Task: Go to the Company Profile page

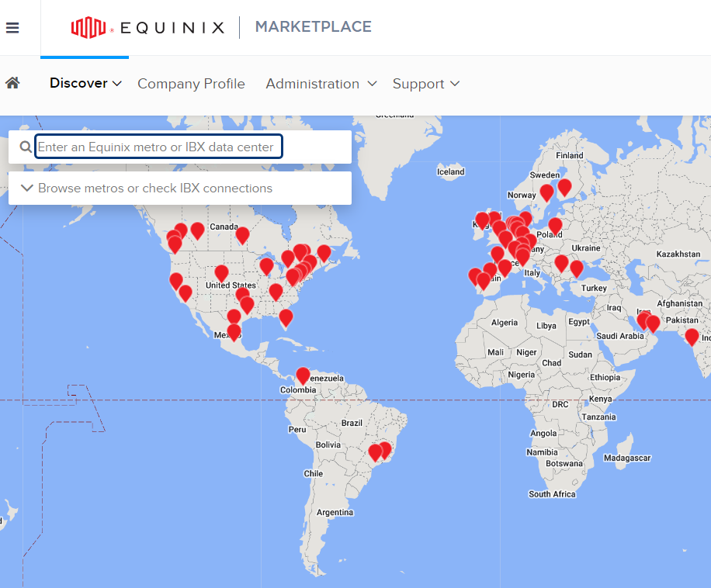Action: click(x=191, y=84)
